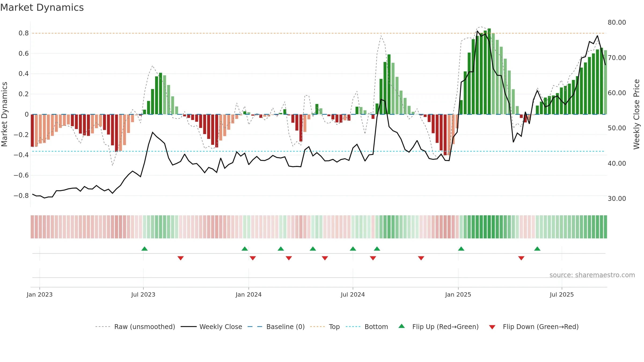Select the rightmost red flip-down marker
Screen dimensions: 644x362
pos(521,258)
